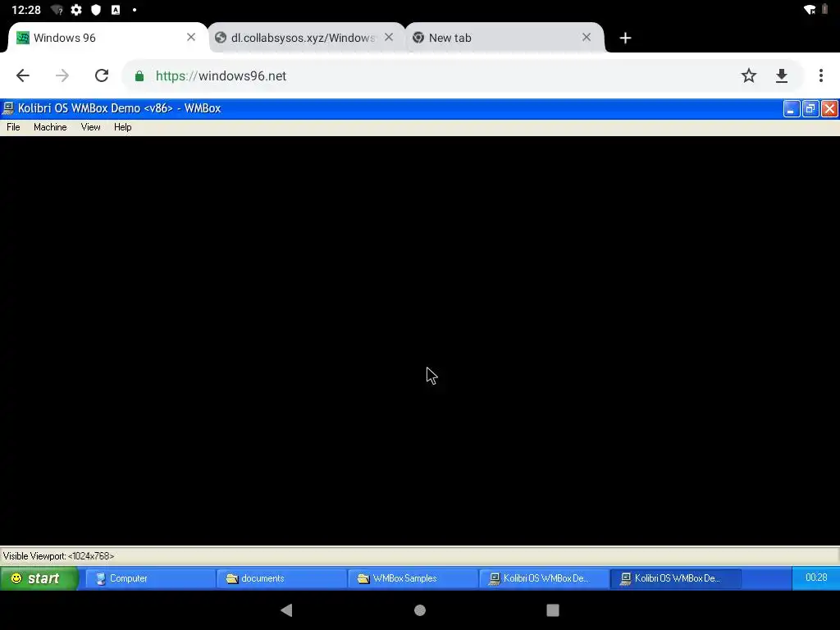
Task: Click the 00:28 taskbar clock
Action: pos(816,577)
